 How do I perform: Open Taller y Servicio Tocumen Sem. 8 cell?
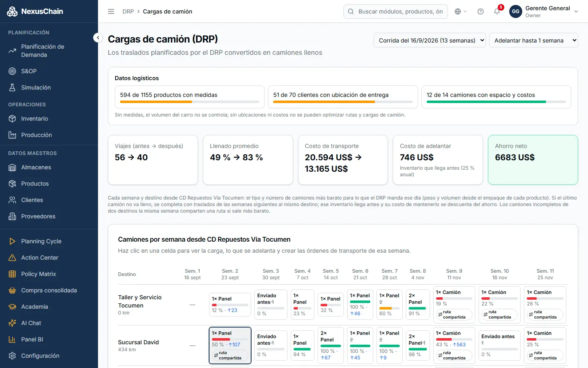(x=418, y=305)
